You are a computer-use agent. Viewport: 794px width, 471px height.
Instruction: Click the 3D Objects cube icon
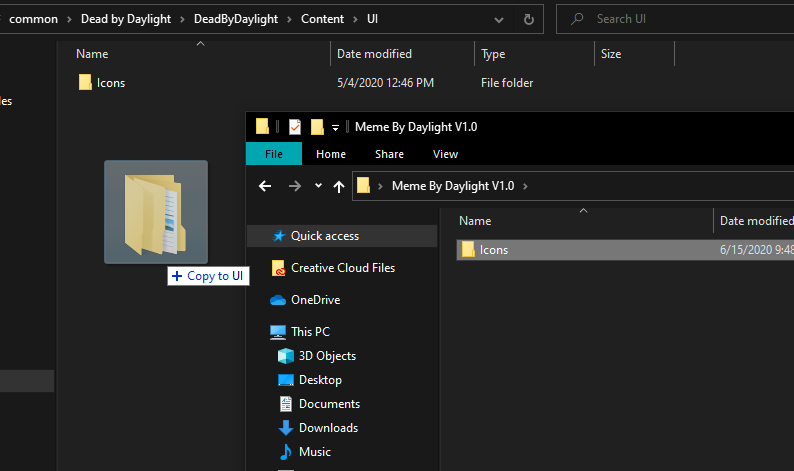click(x=286, y=356)
